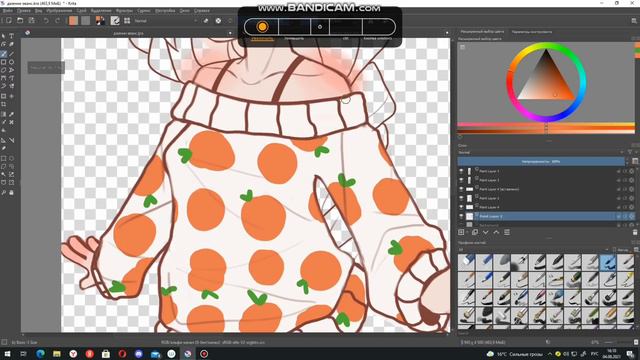Viewport: 640px width, 360px height.
Task: Redo the action via toolbar
Action: 58,20
